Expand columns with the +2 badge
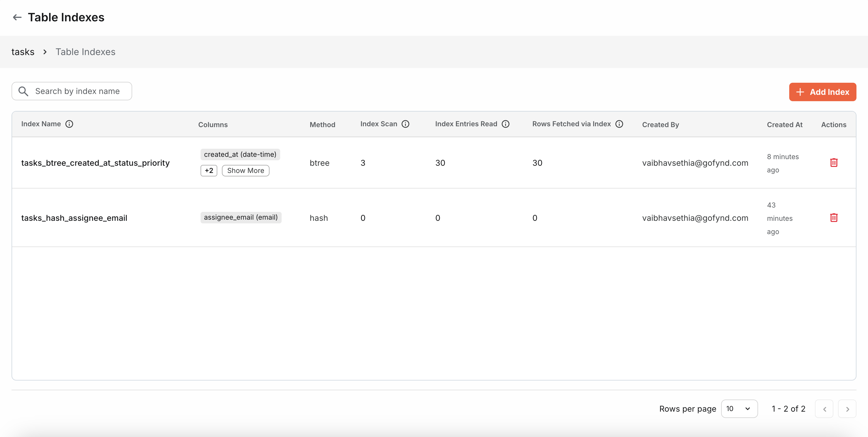This screenshot has width=868, height=437. click(209, 170)
